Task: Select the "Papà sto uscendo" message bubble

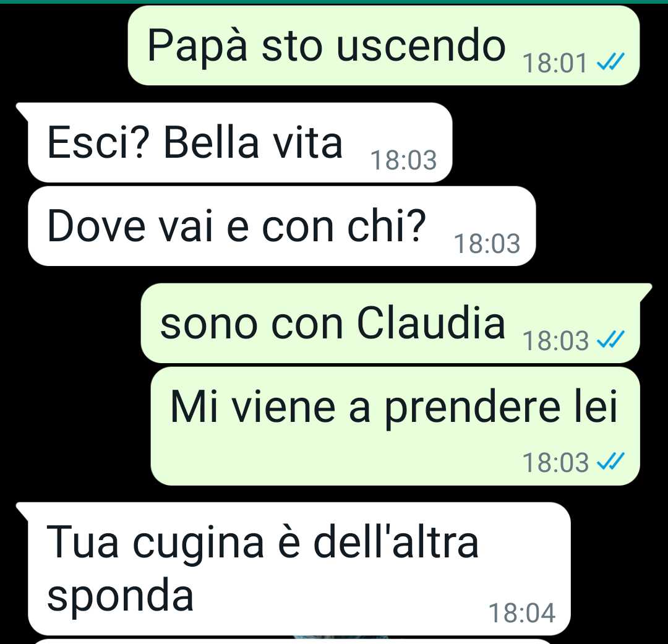Action: coord(383,45)
